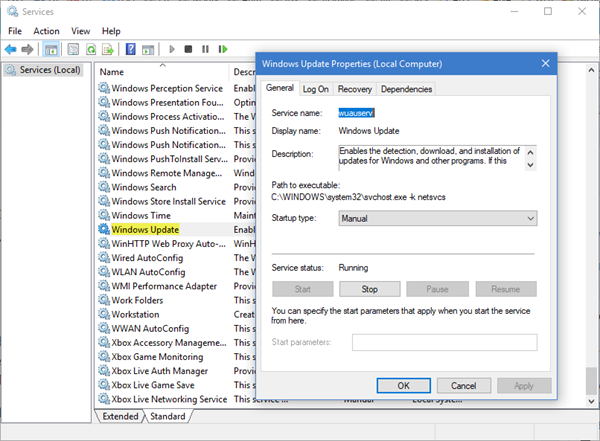Click the Forward arrow toolbar icon
This screenshot has width=600, height=441.
28,49
